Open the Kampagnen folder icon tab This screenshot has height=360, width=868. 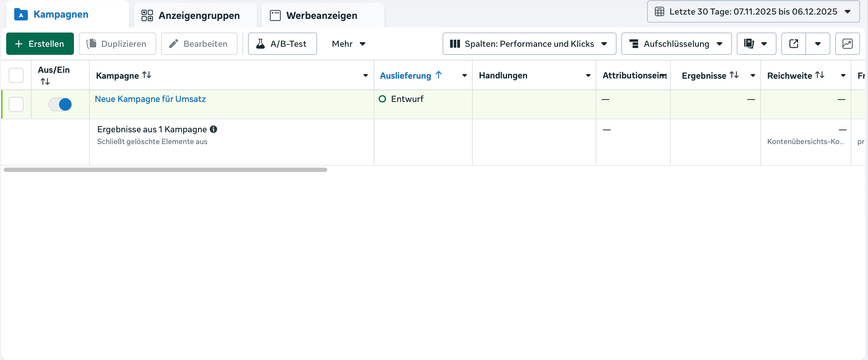[20, 15]
